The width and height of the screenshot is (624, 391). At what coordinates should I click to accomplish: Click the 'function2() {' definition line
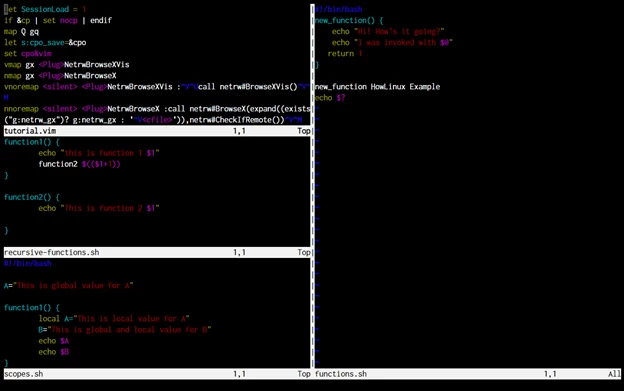point(32,197)
